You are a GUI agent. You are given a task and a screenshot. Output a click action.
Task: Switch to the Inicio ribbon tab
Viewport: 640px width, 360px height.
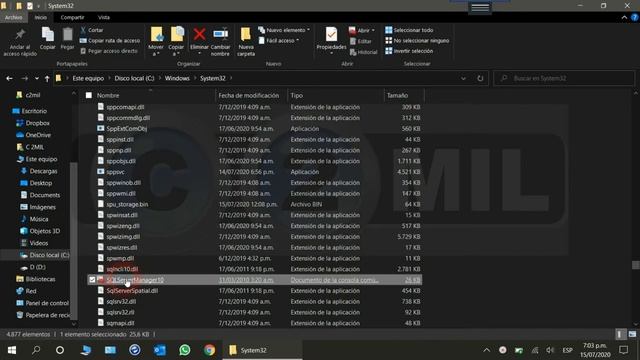pyautogui.click(x=40, y=18)
